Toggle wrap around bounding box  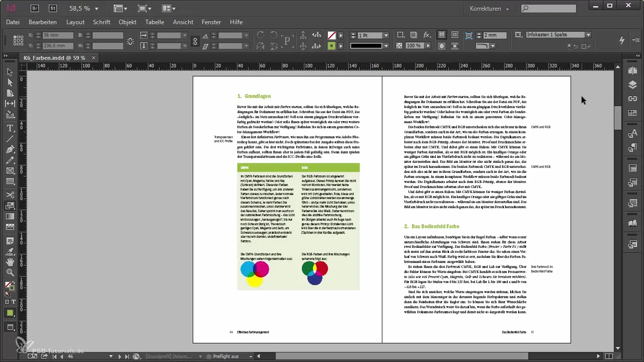tap(455, 35)
